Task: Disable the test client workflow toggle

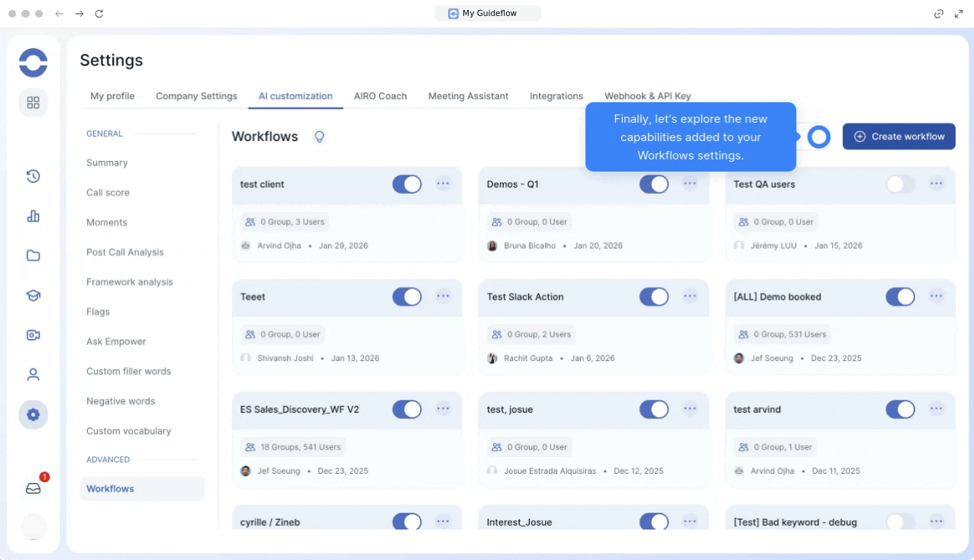Action: 407,184
